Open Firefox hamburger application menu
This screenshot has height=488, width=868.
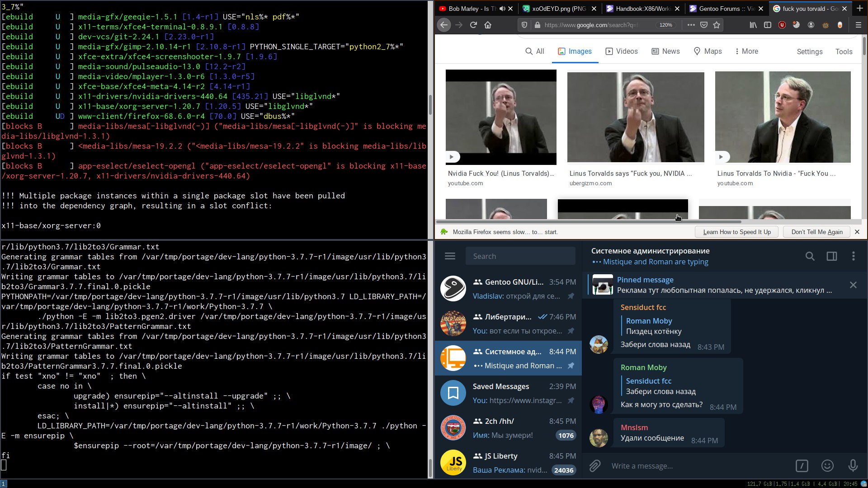tap(858, 25)
